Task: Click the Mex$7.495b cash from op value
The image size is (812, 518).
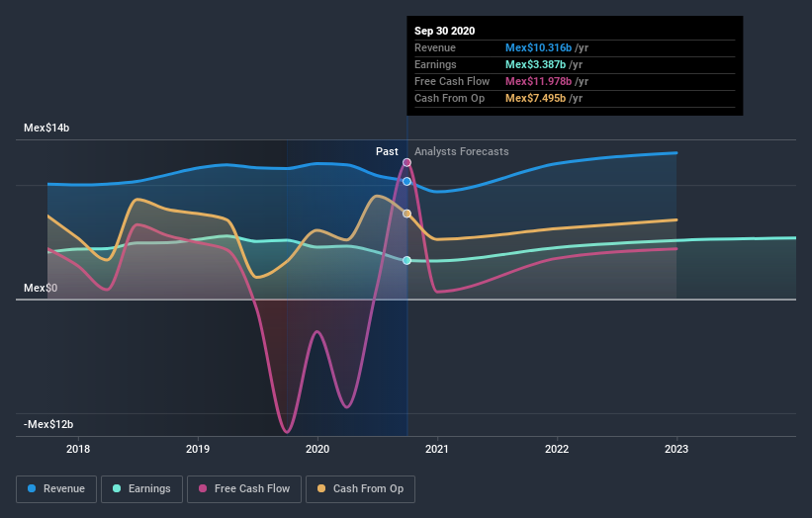Action: 535,98
